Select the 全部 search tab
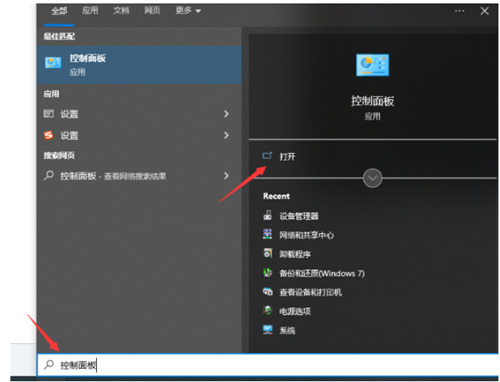 click(x=59, y=11)
